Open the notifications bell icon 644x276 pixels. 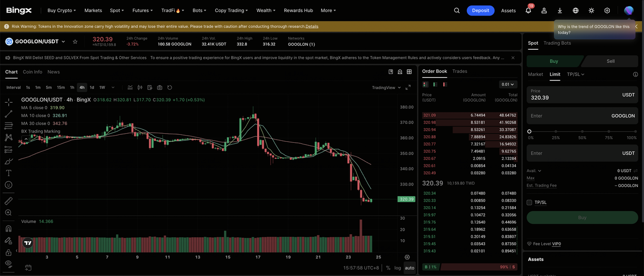point(528,11)
